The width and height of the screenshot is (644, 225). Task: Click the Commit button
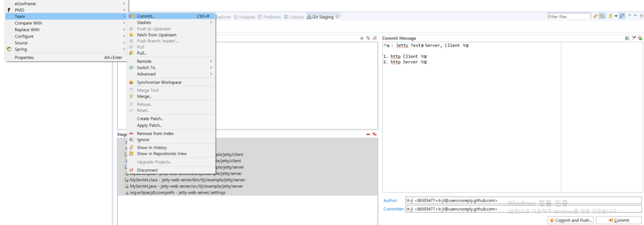point(619,220)
